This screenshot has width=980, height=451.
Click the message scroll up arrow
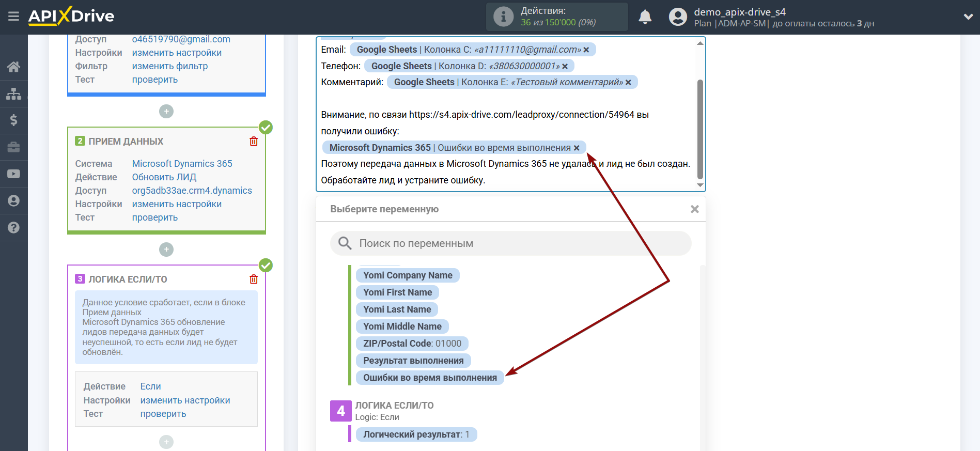tap(700, 43)
